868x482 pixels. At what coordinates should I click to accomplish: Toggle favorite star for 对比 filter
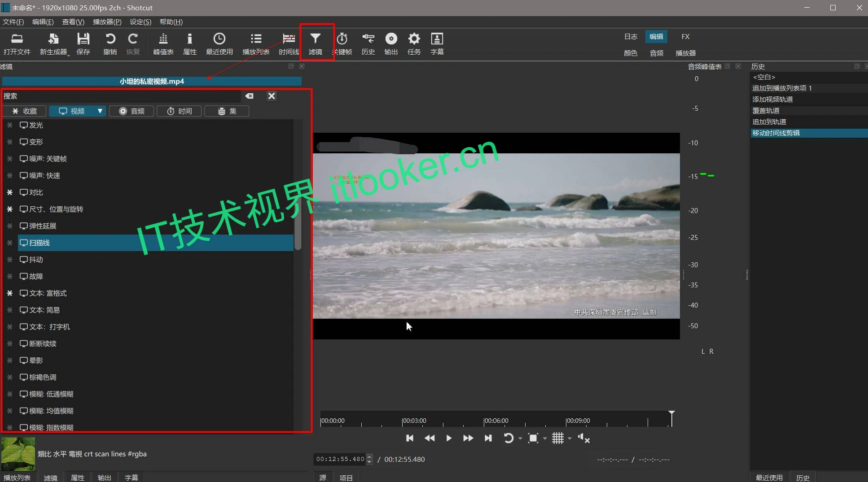coord(9,192)
